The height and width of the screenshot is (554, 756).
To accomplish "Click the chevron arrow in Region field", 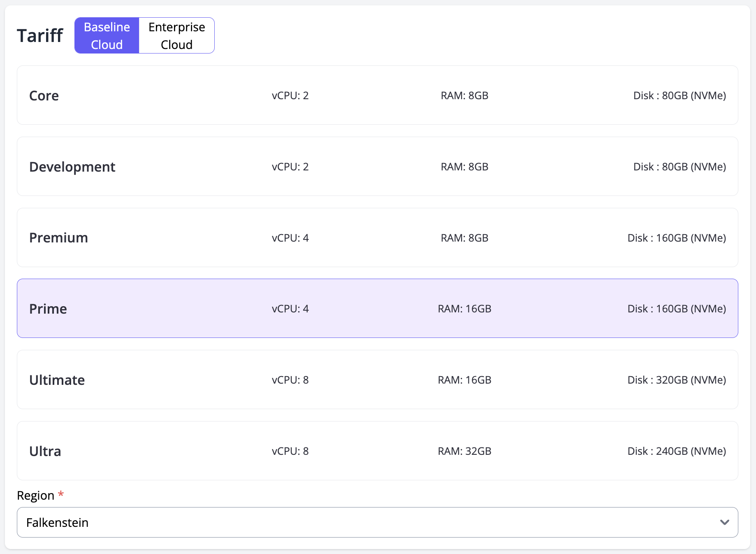I will pos(724,522).
